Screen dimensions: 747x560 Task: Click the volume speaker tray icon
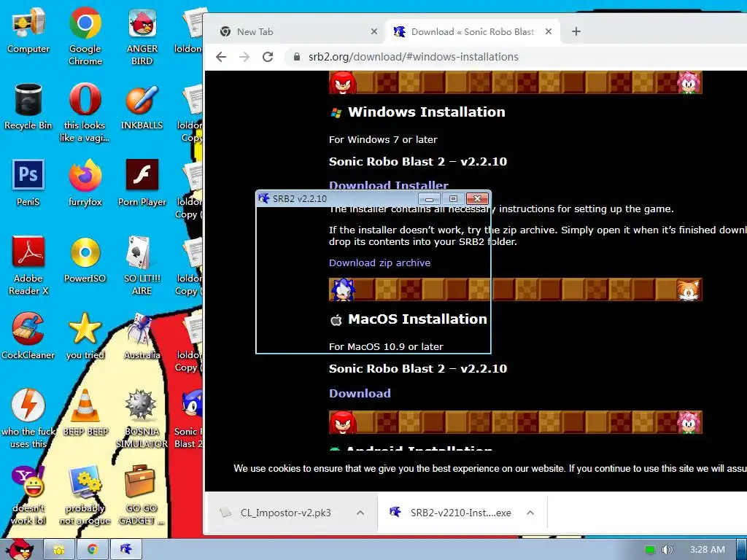(x=667, y=550)
